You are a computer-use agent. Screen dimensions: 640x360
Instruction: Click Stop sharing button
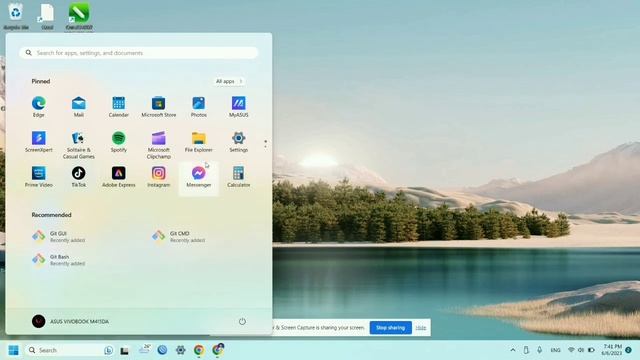(x=391, y=327)
